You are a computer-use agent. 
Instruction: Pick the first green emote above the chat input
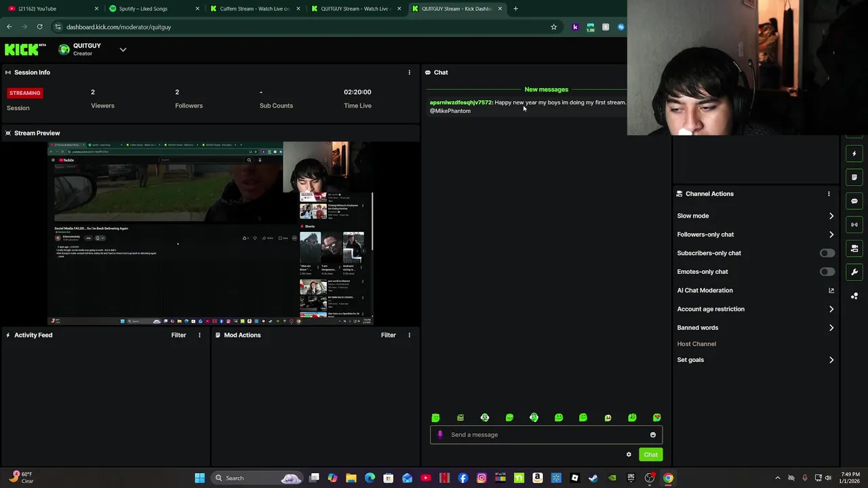435,418
